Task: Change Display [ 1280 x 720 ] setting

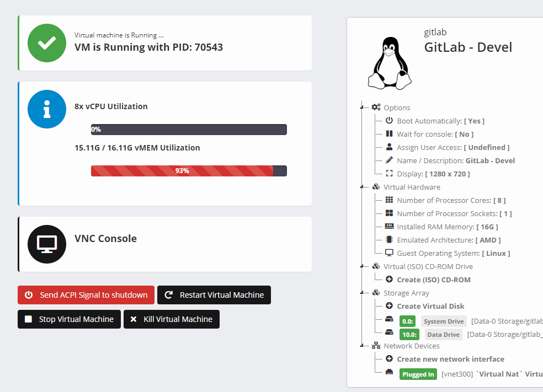Action: click(x=448, y=174)
